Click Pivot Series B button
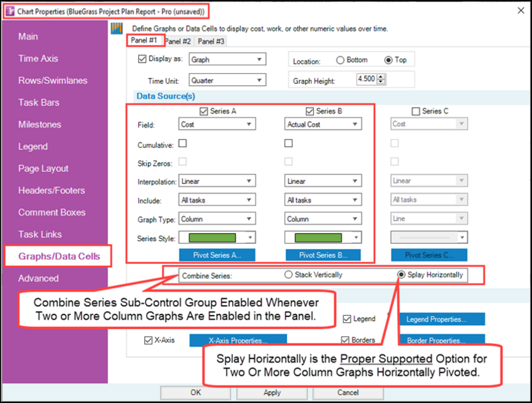Image resolution: width=532 pixels, height=403 pixels. pyautogui.click(x=323, y=255)
